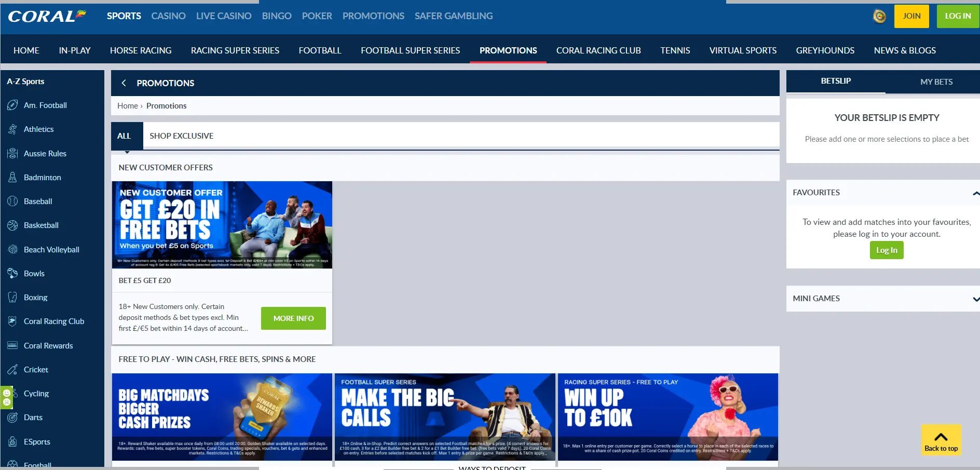This screenshot has height=470, width=980.
Task: Open TENNIS in the sports nav
Action: (x=675, y=50)
